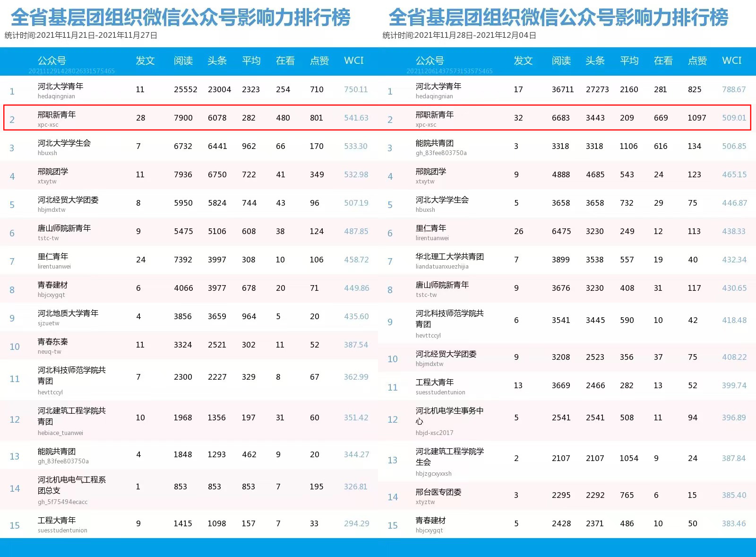
Task: Click 阅读 column header in Nov 21-27 table
Action: click(183, 61)
